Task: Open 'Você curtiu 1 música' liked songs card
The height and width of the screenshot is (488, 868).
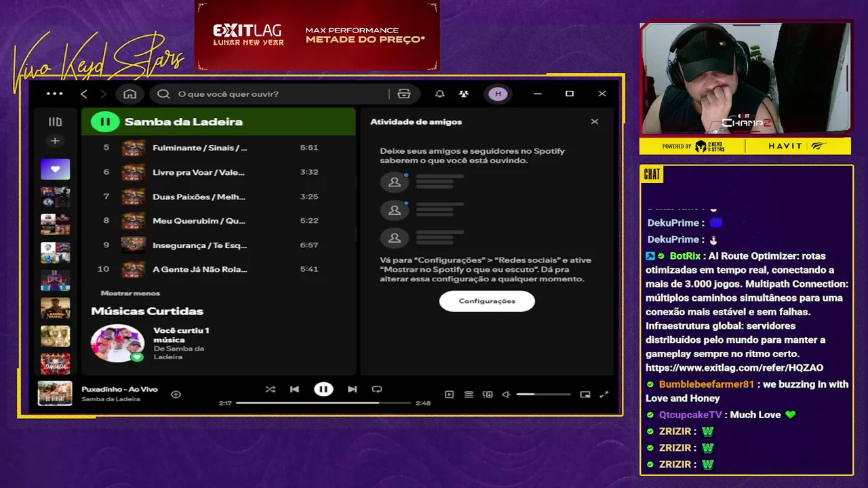Action: tap(181, 335)
